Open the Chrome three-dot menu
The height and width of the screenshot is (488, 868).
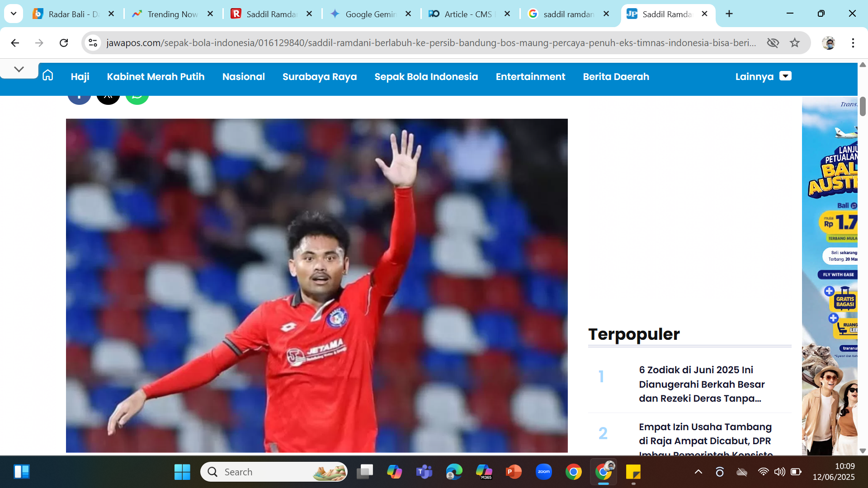coord(853,43)
